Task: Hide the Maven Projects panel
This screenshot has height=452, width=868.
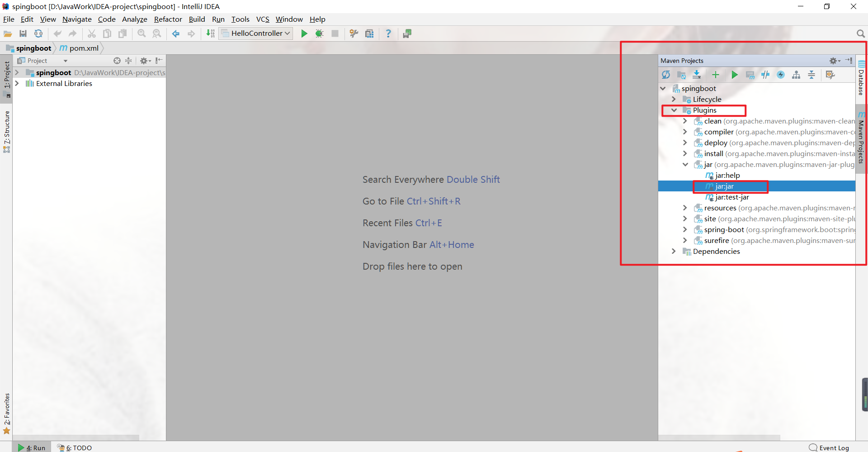Action: [x=849, y=61]
